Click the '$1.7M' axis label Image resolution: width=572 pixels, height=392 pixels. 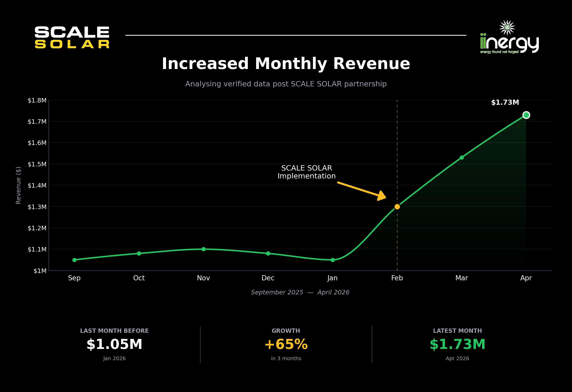(37, 121)
